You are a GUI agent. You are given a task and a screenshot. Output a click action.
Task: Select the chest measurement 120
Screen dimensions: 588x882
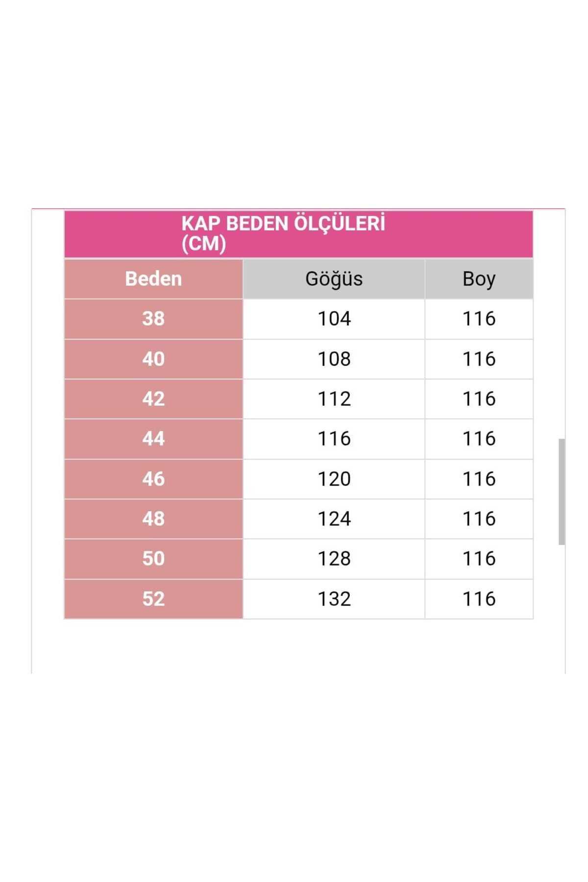coord(334,479)
